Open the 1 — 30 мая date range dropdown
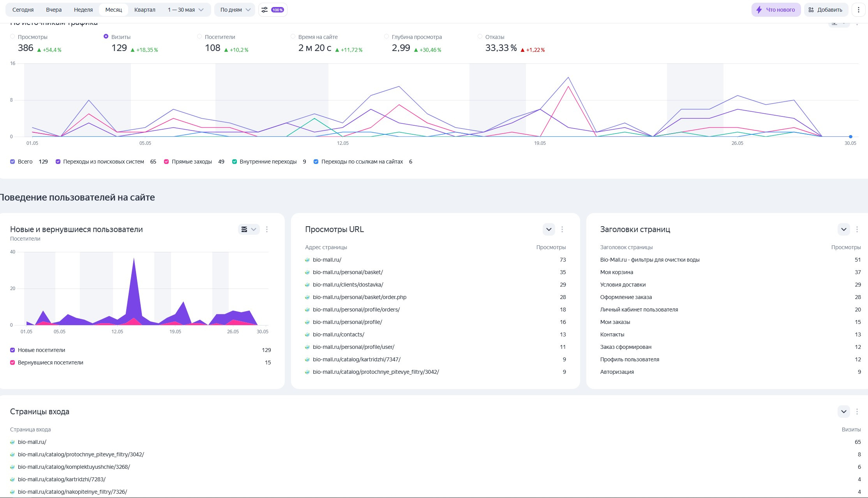868x498 pixels. [185, 10]
